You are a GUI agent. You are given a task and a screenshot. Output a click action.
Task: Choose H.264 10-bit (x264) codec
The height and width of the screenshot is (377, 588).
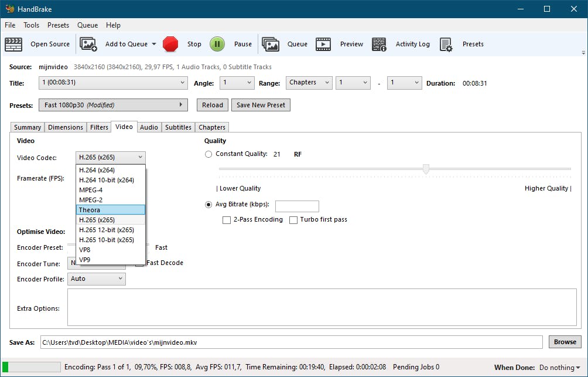(110, 180)
